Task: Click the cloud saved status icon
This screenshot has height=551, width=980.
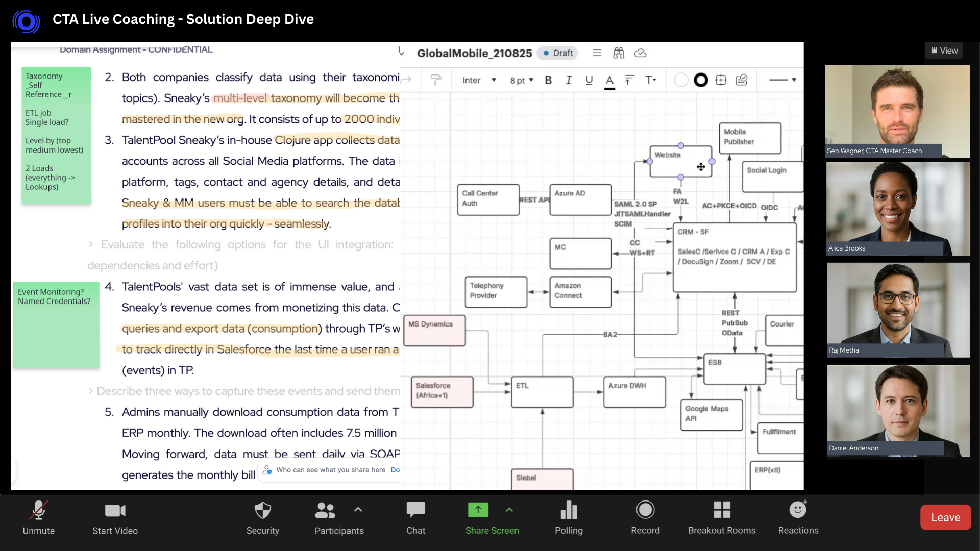Action: pos(640,53)
